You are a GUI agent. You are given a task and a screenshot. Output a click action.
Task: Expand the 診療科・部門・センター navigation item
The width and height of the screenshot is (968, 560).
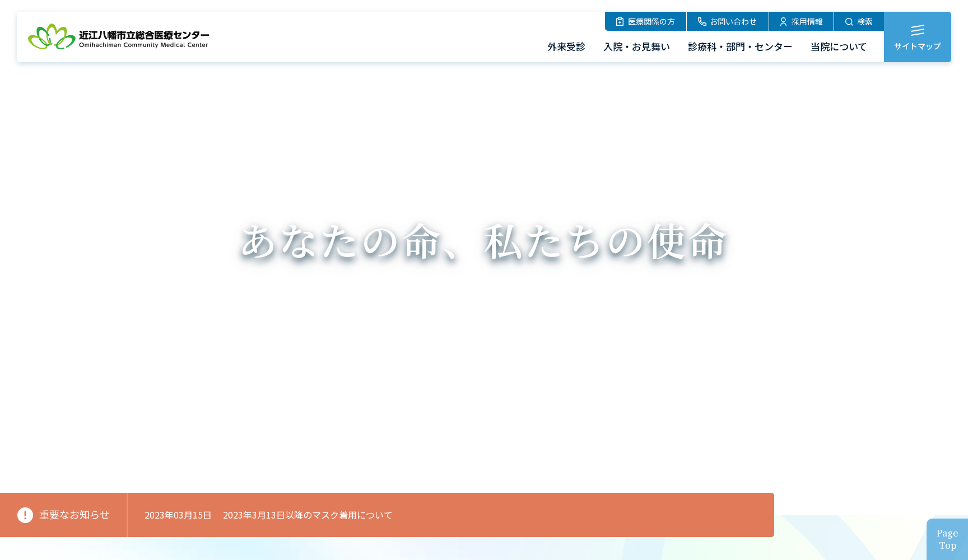(x=739, y=47)
